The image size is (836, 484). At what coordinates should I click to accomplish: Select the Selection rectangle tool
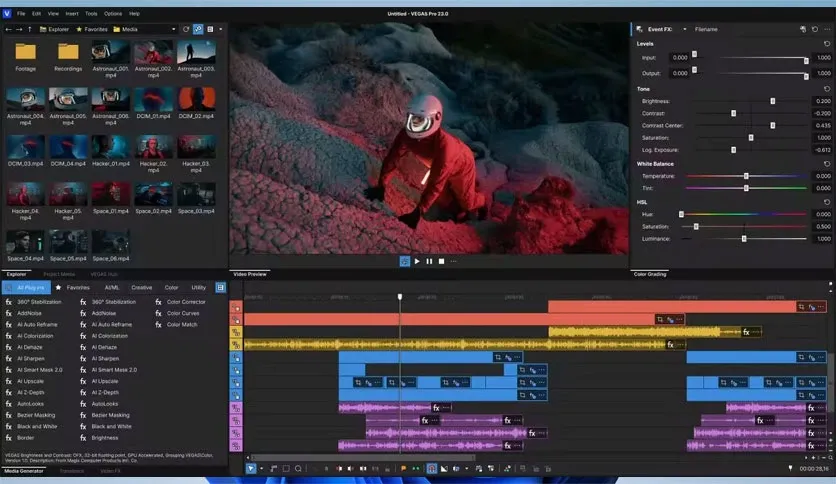tap(286, 469)
